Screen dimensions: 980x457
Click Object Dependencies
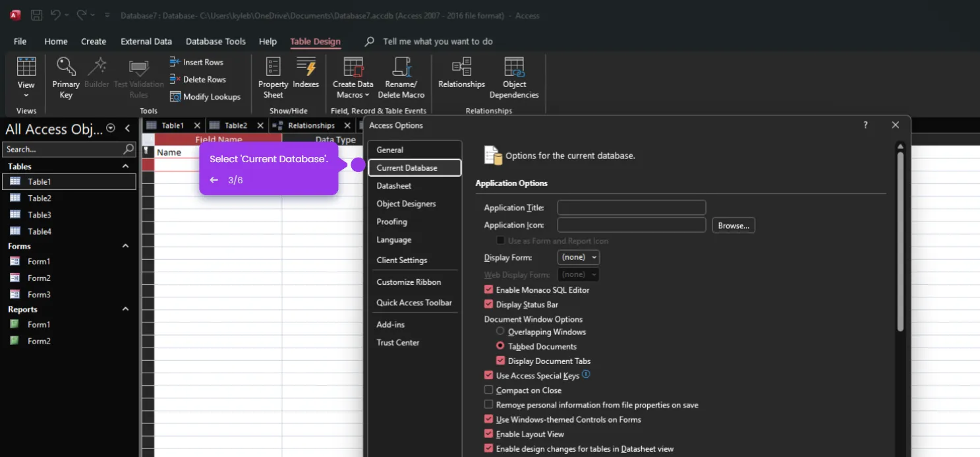click(514, 77)
